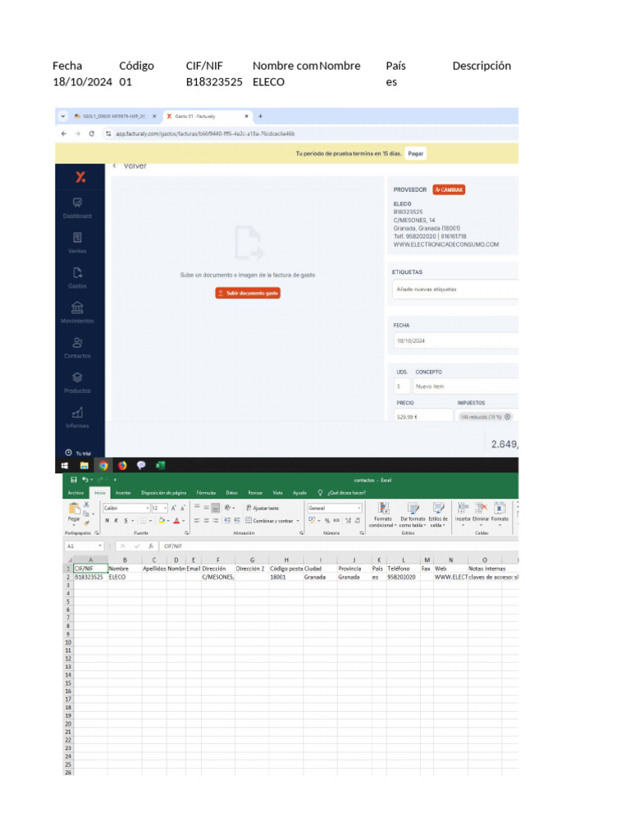This screenshot has height=840, width=630.
Task: Expand Combinar y centrar dropdown
Action: tap(298, 521)
